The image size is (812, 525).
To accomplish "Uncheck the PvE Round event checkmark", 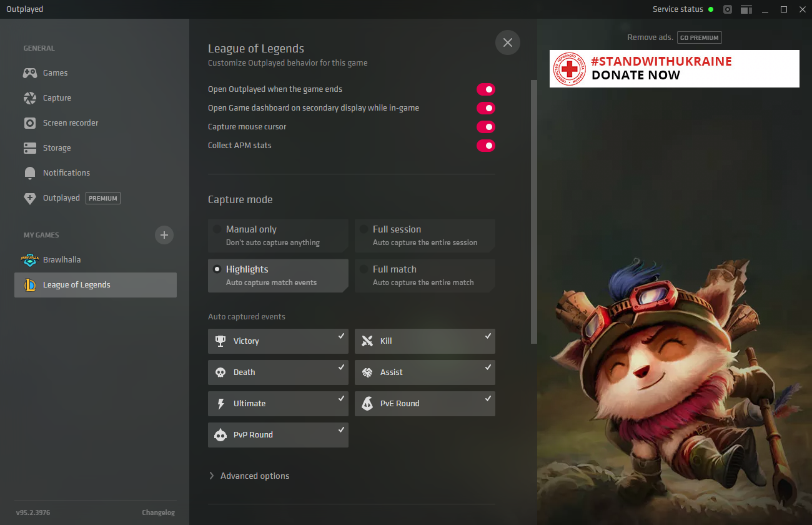I will point(488,398).
